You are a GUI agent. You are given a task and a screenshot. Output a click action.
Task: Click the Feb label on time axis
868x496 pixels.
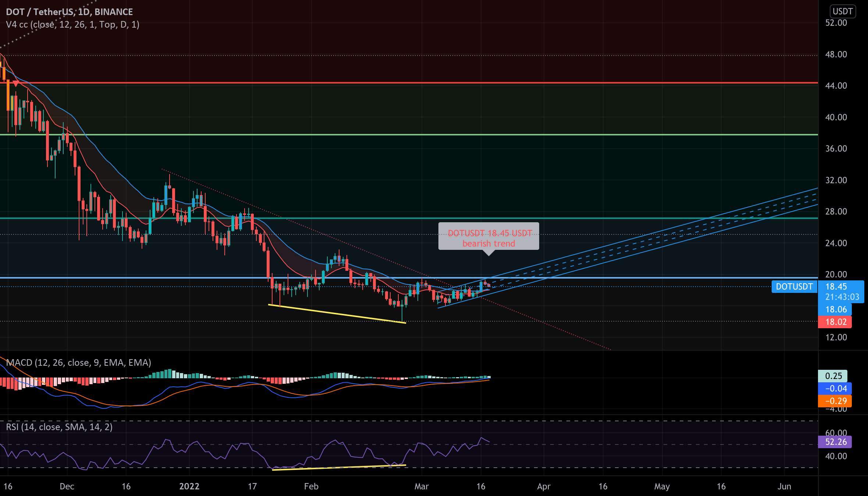(311, 486)
